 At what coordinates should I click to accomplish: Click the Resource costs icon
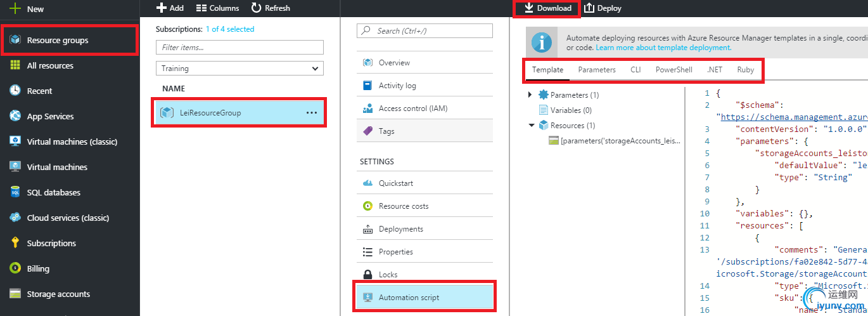coord(367,206)
